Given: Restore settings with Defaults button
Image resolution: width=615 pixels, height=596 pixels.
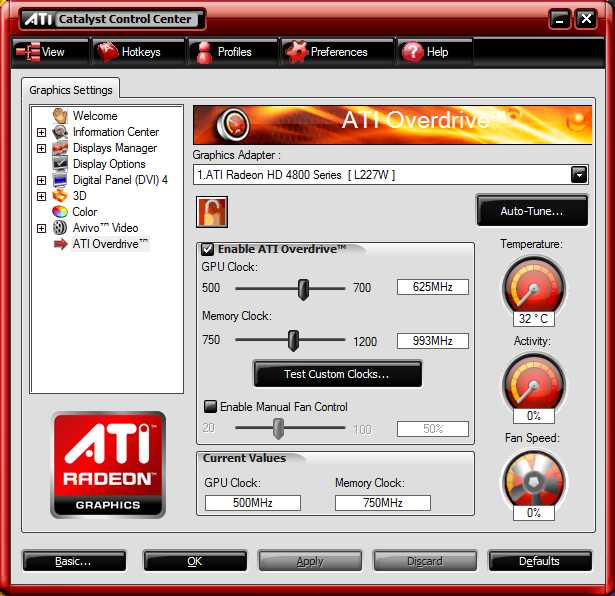Looking at the screenshot, I should pos(540,561).
